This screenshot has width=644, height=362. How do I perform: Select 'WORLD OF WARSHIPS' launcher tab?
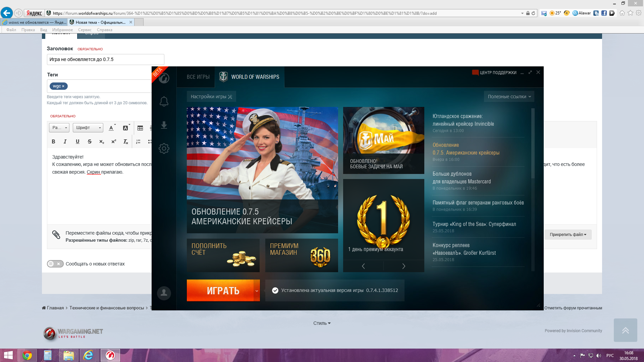(x=250, y=77)
